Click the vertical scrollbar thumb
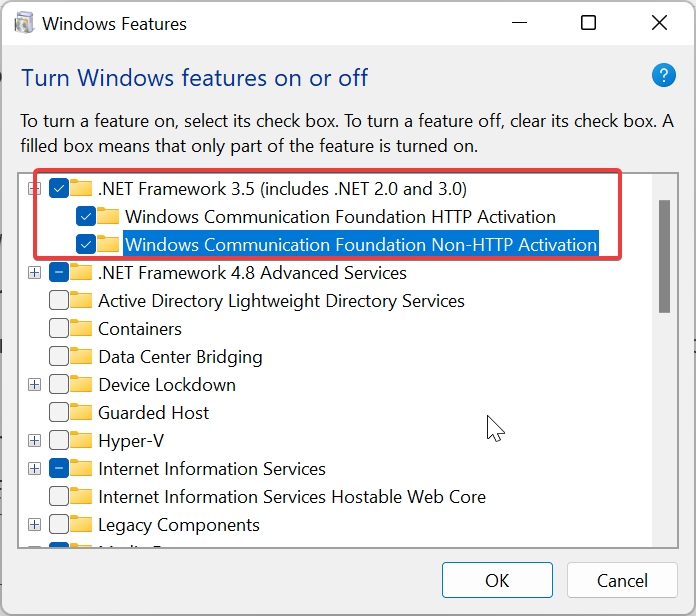The image size is (696, 616). pyautogui.click(x=664, y=256)
